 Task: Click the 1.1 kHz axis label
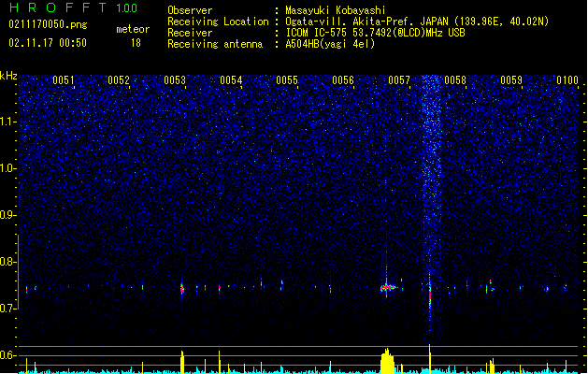[x=7, y=122]
